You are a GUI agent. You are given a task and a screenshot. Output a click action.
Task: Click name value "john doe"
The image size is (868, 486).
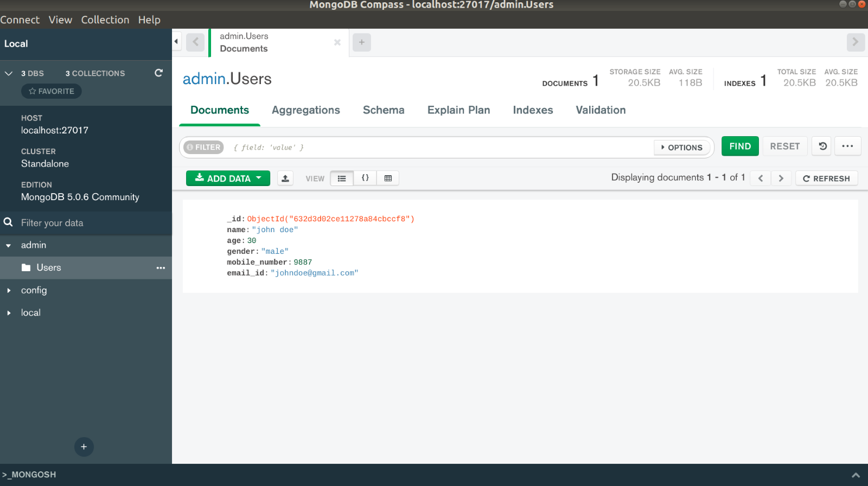(x=275, y=230)
